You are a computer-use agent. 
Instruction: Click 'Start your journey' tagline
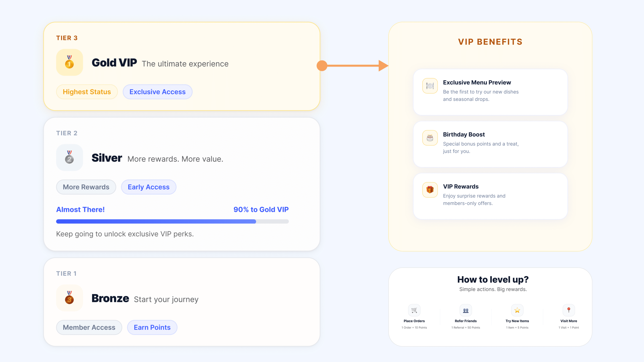166,299
